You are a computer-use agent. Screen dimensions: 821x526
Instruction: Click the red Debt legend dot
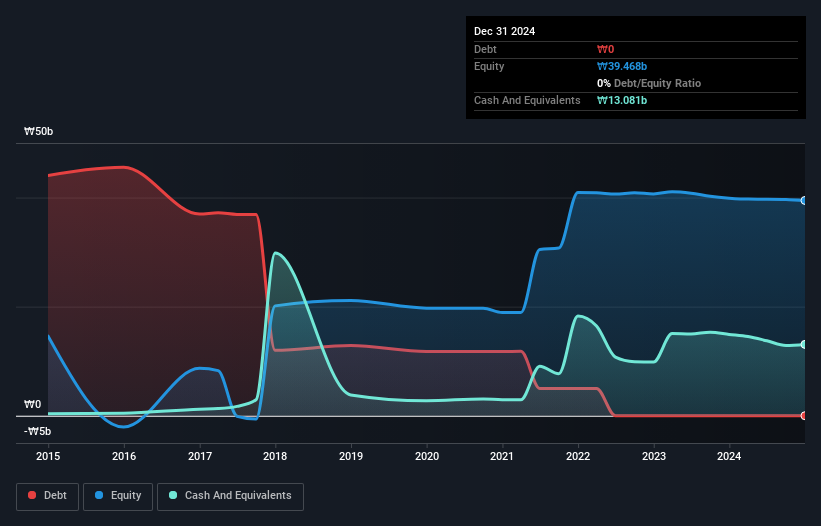pyautogui.click(x=32, y=495)
